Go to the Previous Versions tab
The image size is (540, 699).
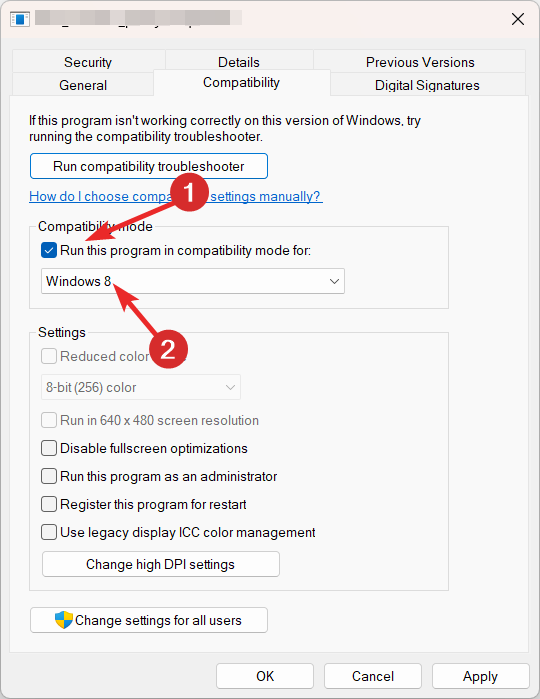click(x=420, y=62)
